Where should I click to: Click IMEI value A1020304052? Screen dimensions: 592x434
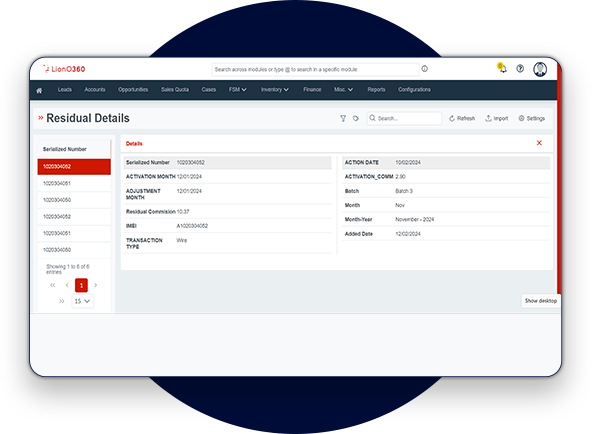192,226
